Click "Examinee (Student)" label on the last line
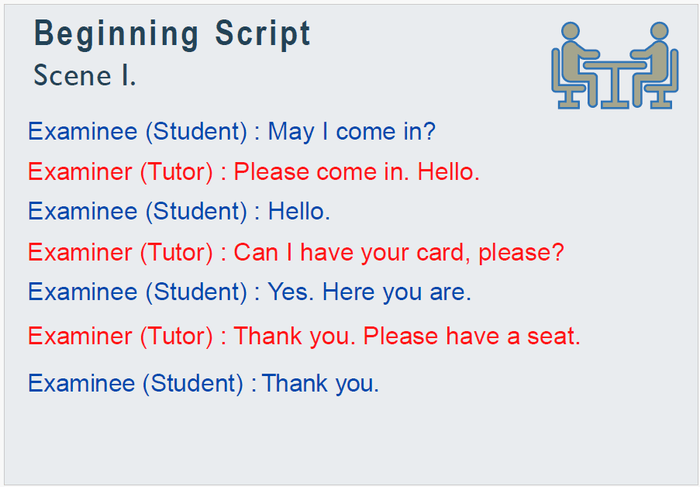Viewport: 700px width, 487px height. [x=136, y=383]
